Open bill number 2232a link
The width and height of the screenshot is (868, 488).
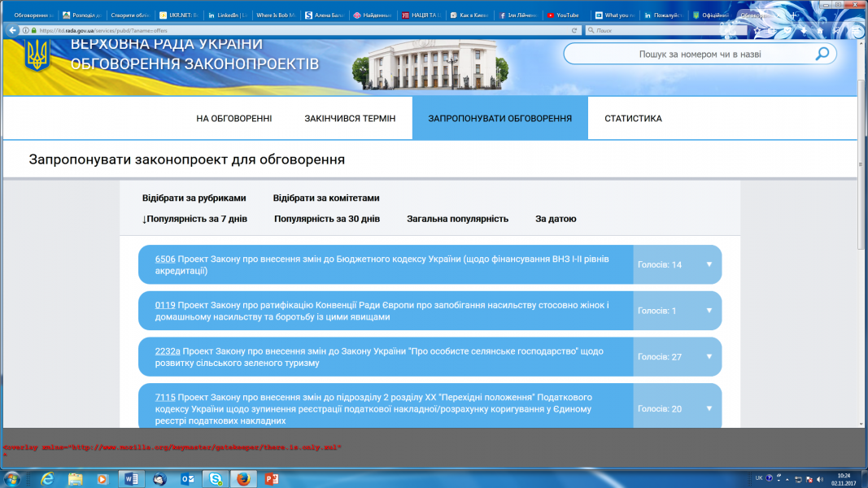(x=168, y=351)
